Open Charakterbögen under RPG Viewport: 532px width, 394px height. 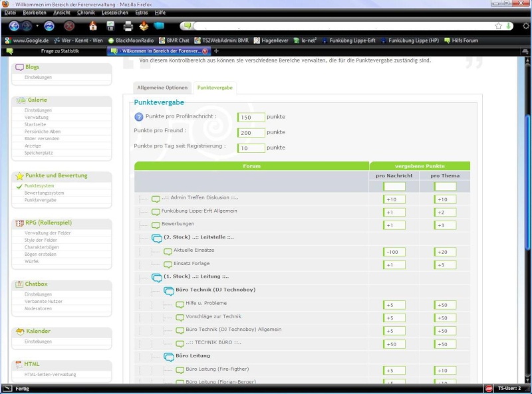coord(41,247)
